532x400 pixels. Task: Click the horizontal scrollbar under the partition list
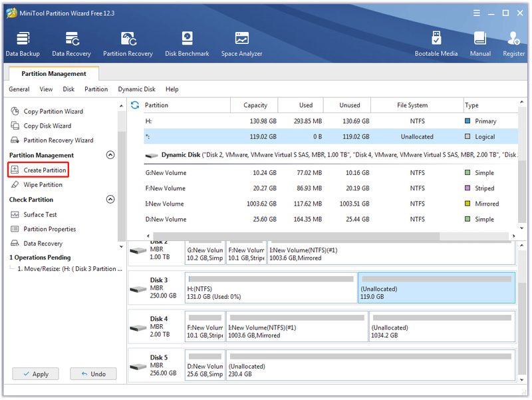(x=296, y=236)
